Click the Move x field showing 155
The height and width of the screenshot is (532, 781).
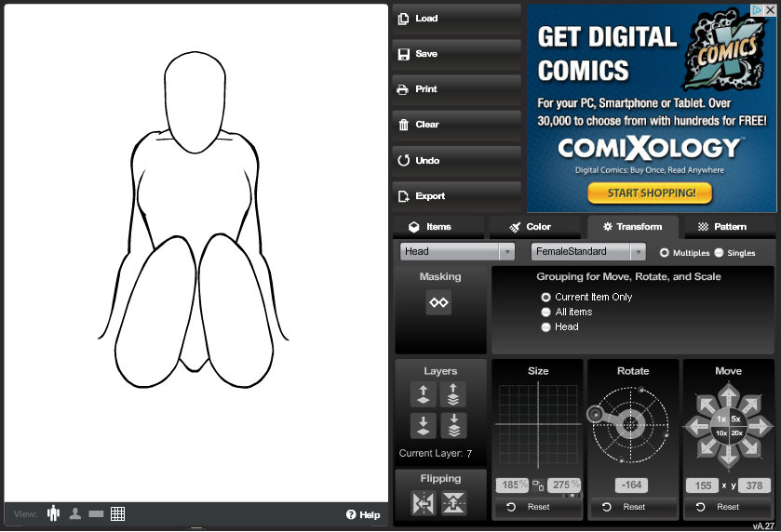pos(702,485)
